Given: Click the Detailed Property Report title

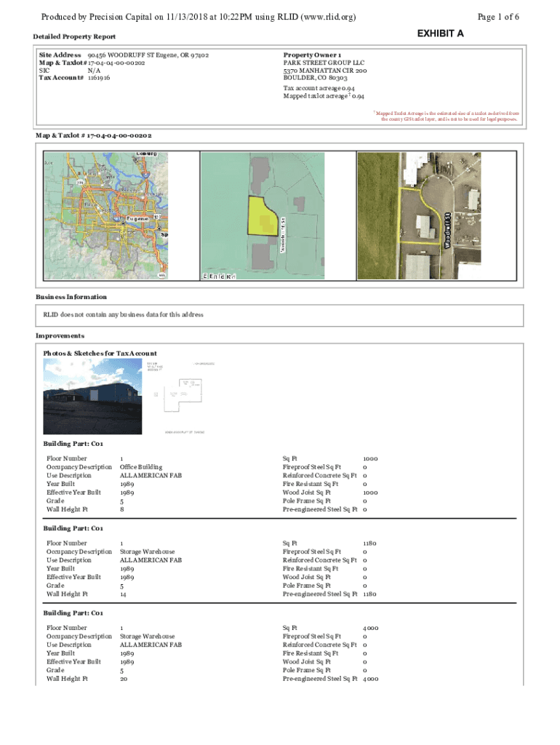Looking at the screenshot, I should click(74, 36).
